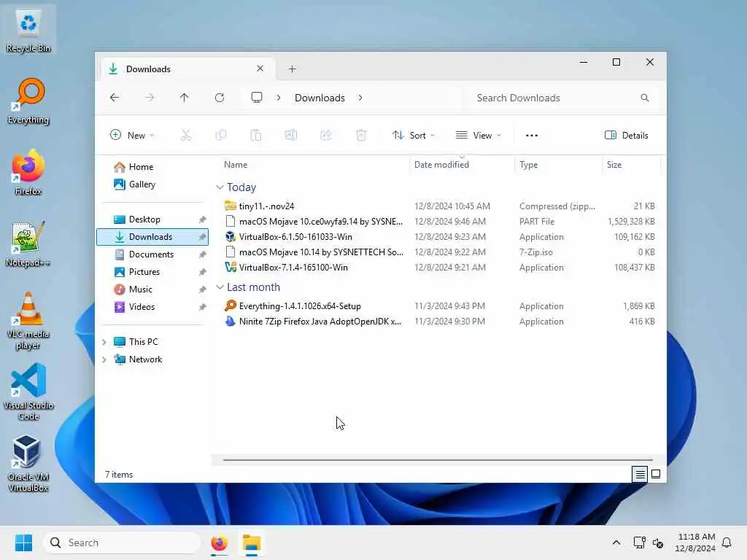Select VLC media player desktop shortcut

(x=28, y=321)
